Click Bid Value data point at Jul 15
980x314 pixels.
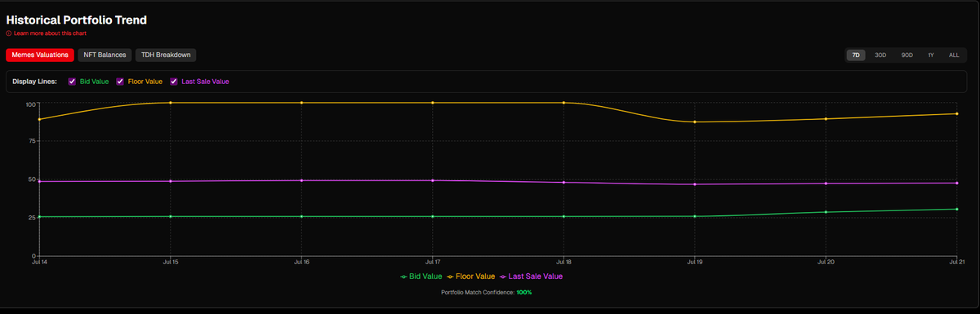170,216
